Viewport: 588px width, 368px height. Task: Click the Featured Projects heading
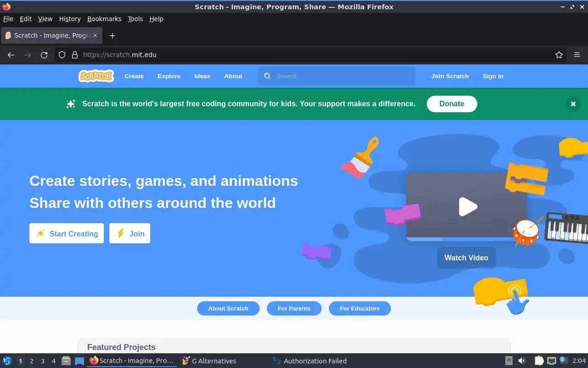[121, 347]
